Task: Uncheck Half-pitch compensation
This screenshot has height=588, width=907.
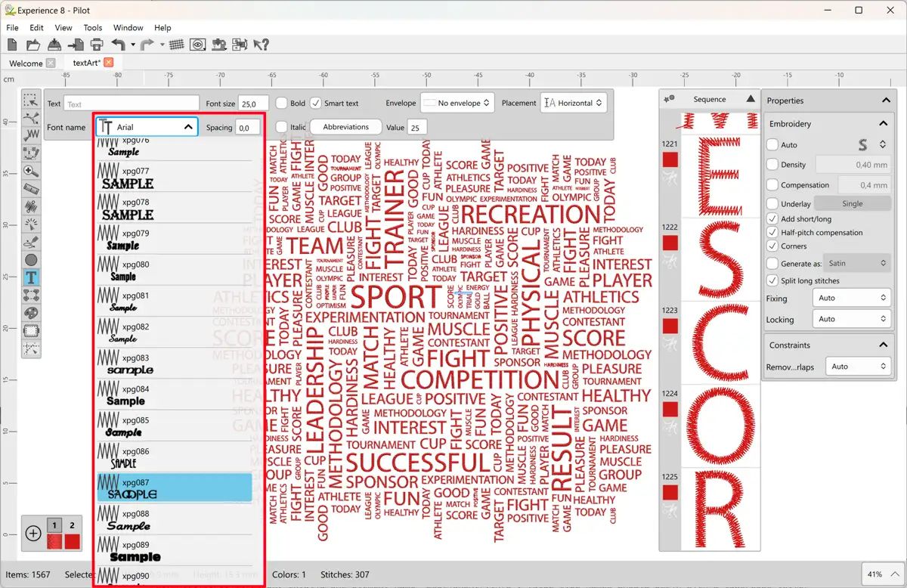Action: tap(772, 233)
